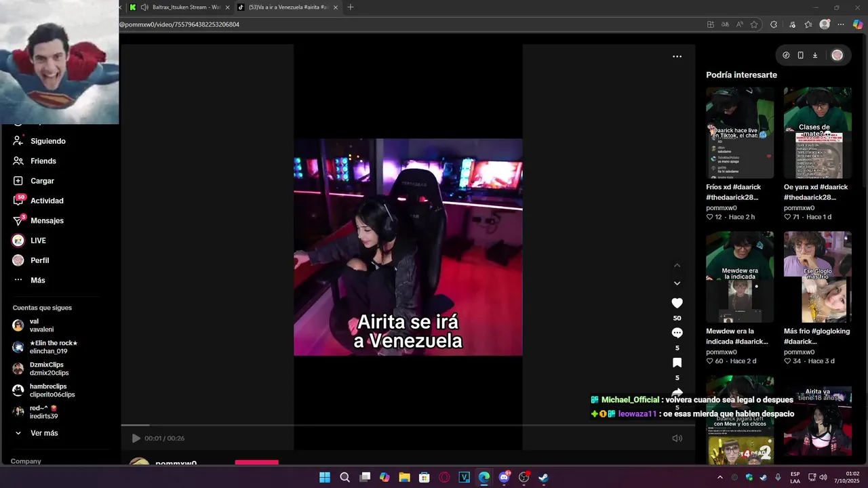Open the 'Fríos xd #daarick' suggested video
This screenshot has height=488, width=868.
[x=740, y=132]
